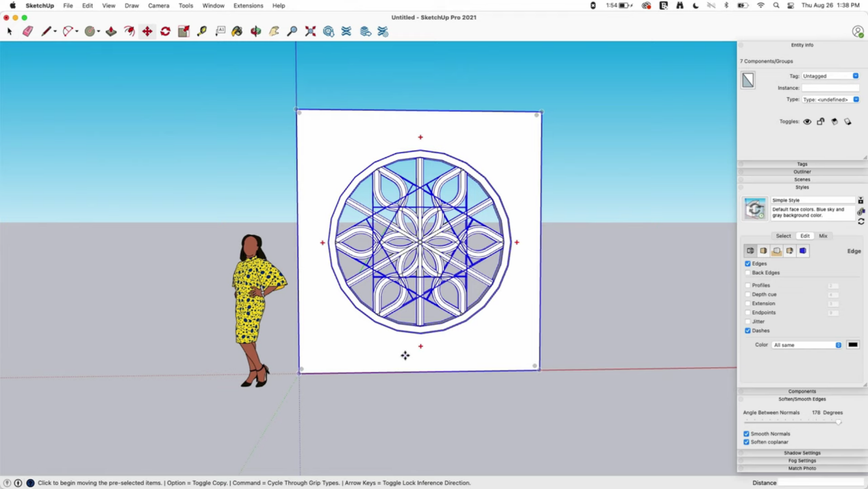Pick the Line tool
Image resolution: width=868 pixels, height=489 pixels.
[47, 31]
